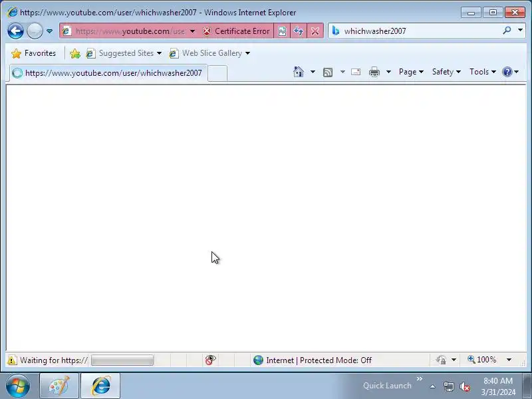Toggle the Compatibility View icon
This screenshot has width=532, height=399.
click(282, 31)
